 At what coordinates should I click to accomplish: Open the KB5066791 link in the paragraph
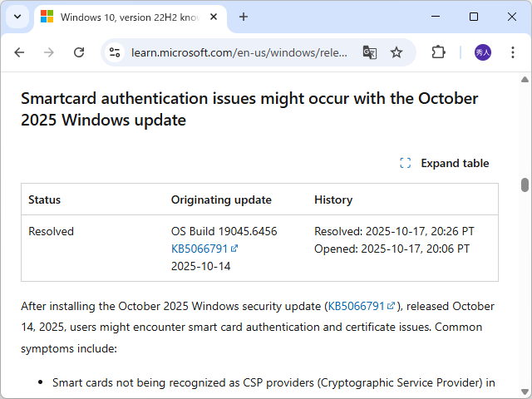coord(356,306)
